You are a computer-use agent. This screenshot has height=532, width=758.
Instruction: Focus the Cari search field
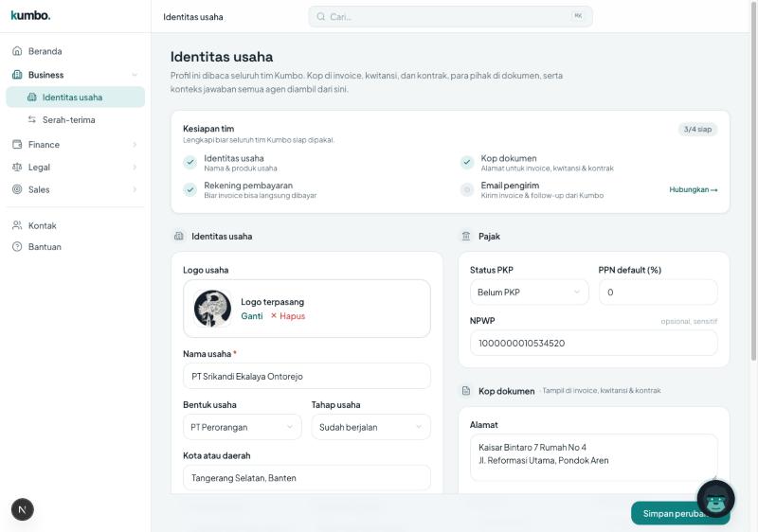[x=451, y=17]
